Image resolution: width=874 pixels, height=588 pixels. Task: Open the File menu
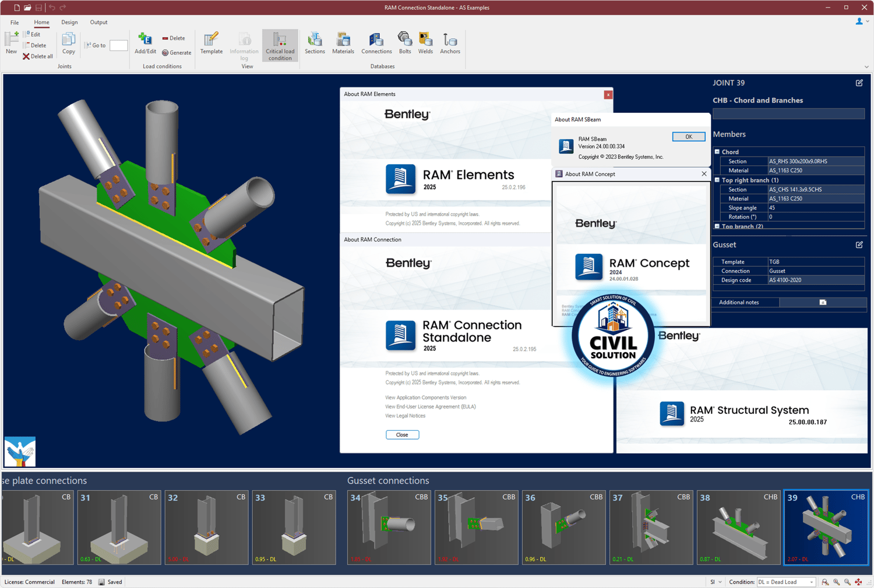pos(15,23)
